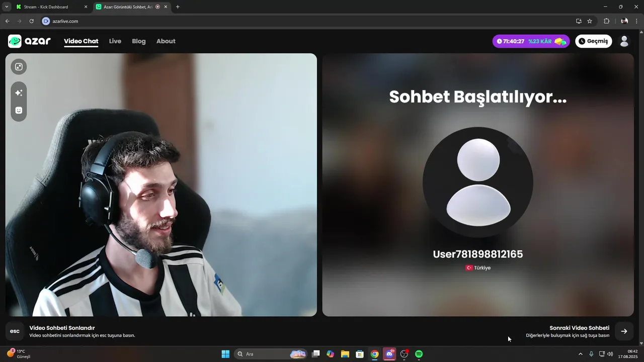Screen dimensions: 644x362
Task: Bookmark this page with star
Action: [x=590, y=21]
